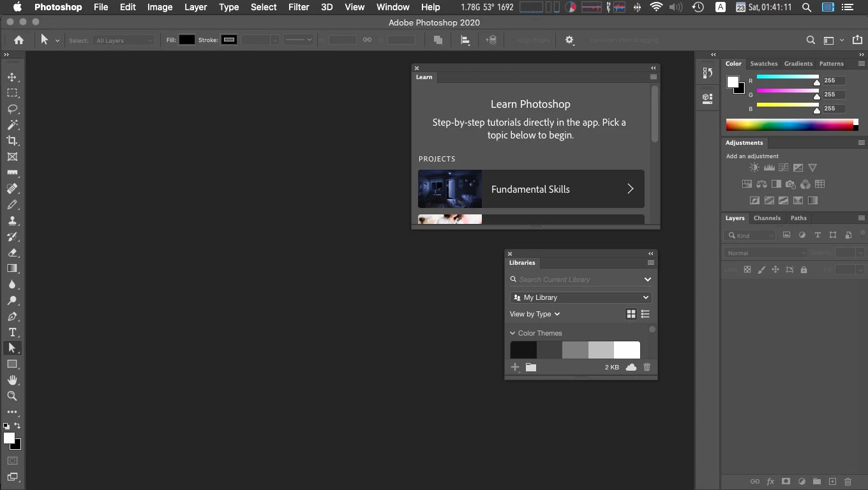Select the Rectangular Marquee tool

point(12,93)
